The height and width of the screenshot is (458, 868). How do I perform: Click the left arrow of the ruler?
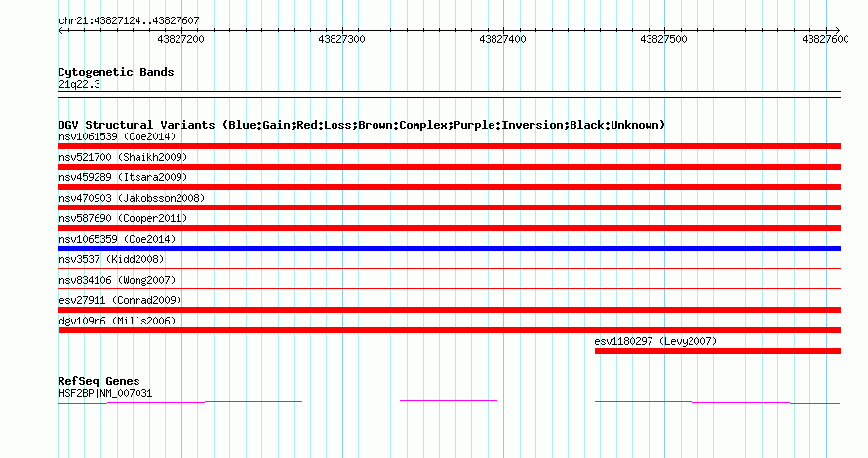[x=61, y=30]
